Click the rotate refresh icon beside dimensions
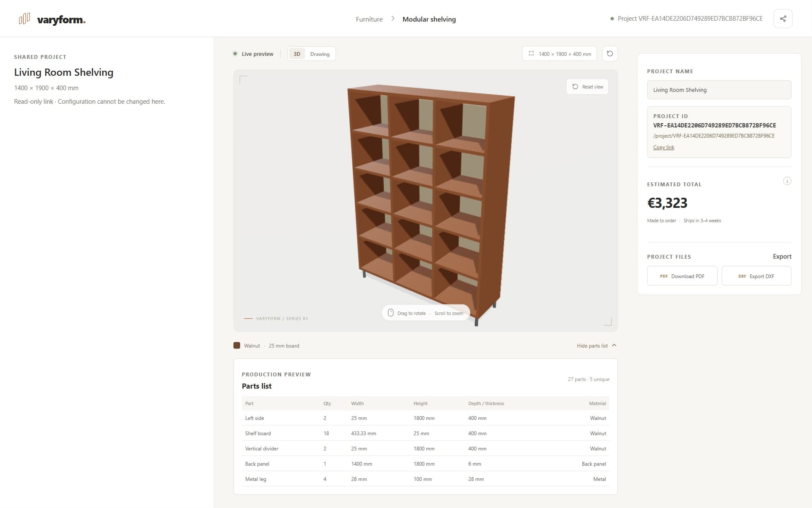This screenshot has width=812, height=508. coord(610,54)
